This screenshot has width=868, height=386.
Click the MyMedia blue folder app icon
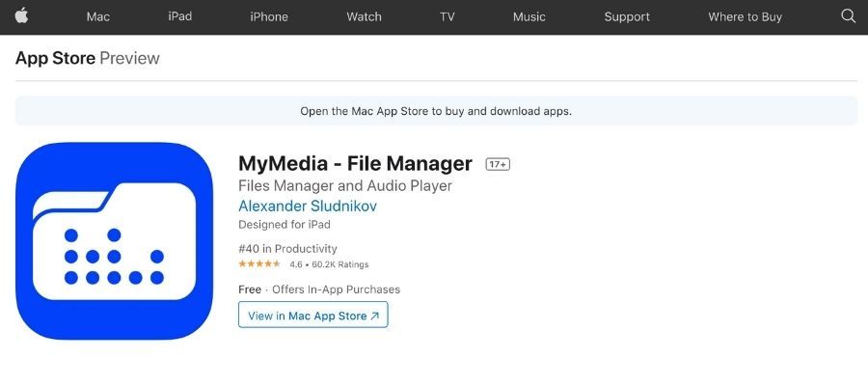click(x=114, y=241)
